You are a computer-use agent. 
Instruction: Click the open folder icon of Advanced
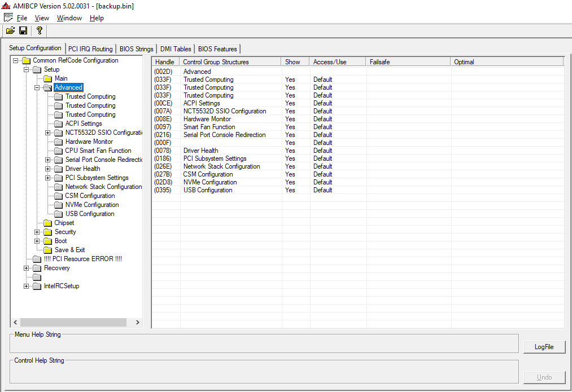coord(48,87)
